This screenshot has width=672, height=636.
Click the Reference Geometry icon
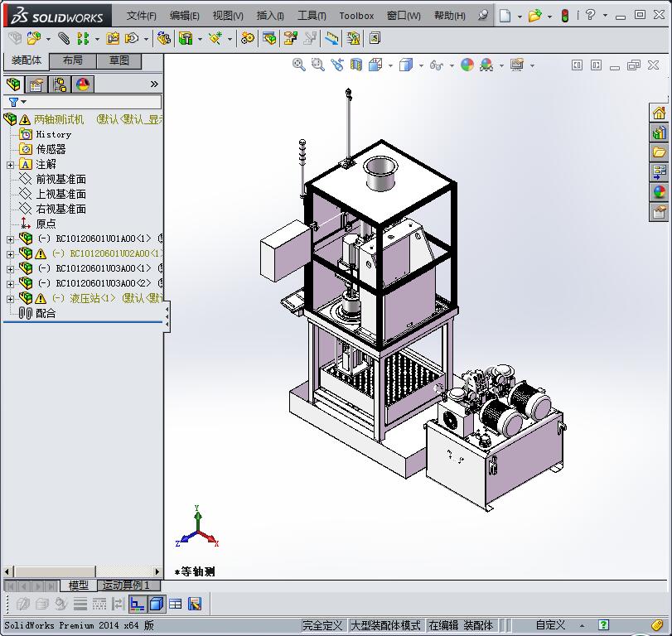tap(215, 39)
